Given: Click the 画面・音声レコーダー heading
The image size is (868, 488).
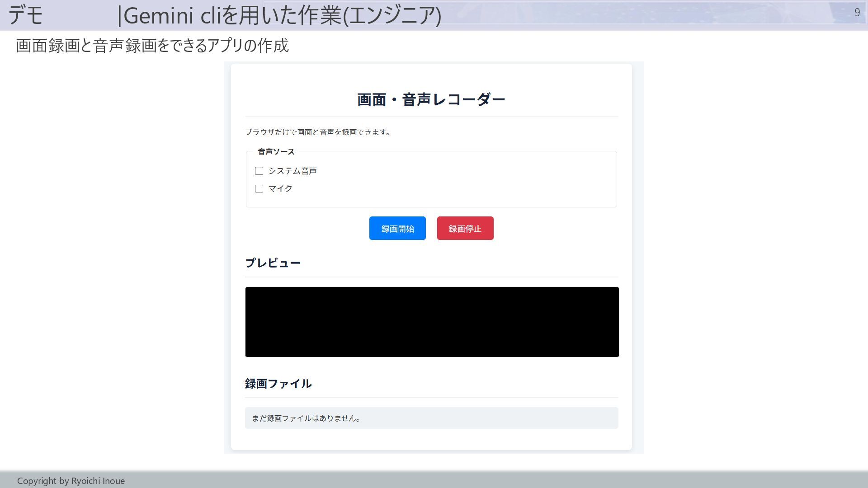Looking at the screenshot, I should 431,99.
